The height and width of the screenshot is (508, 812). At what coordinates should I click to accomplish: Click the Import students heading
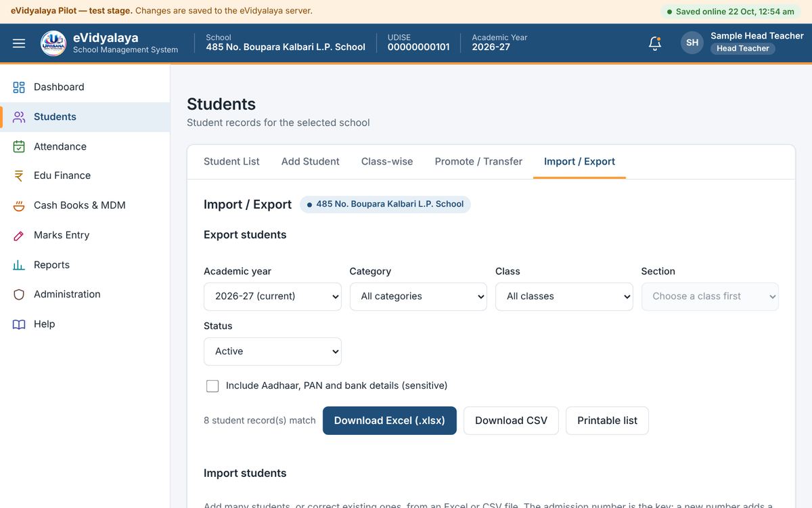tap(245, 473)
